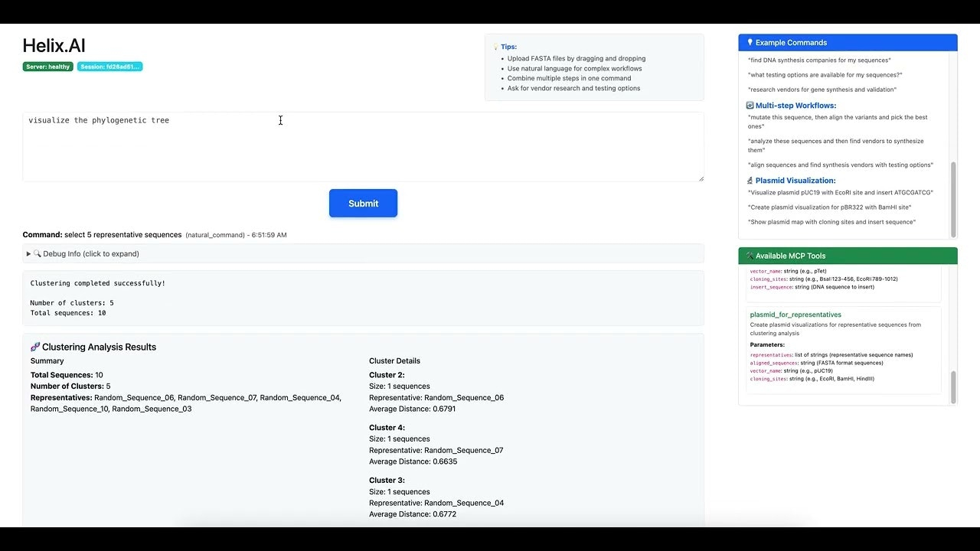Click the 'Cluster 2:' heading
Viewport: 980px width, 551px height.
pyautogui.click(x=387, y=375)
